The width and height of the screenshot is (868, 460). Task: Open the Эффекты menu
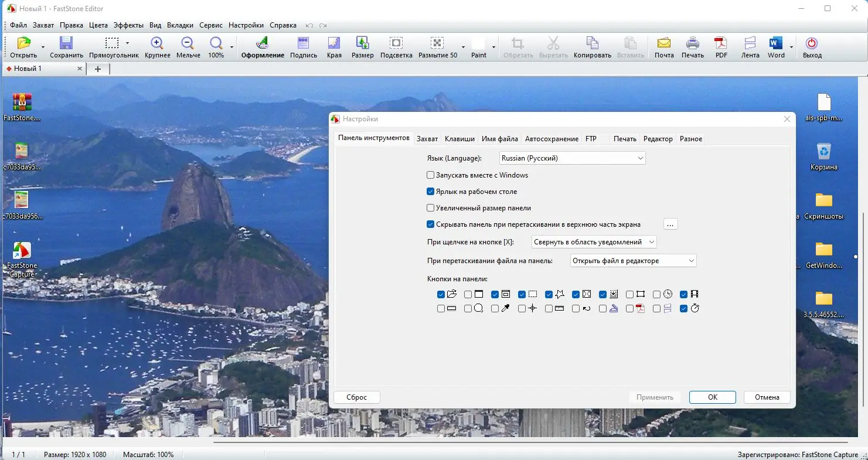tap(128, 25)
